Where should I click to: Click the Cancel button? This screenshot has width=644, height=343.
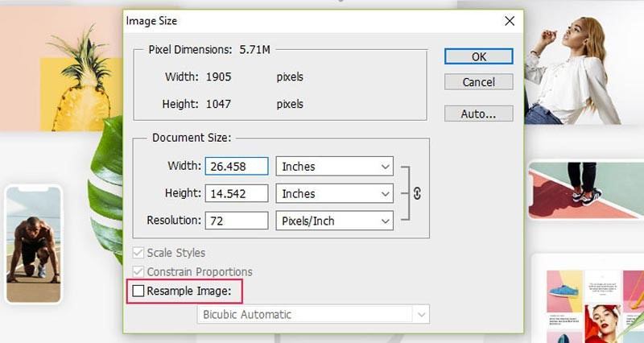(x=478, y=82)
